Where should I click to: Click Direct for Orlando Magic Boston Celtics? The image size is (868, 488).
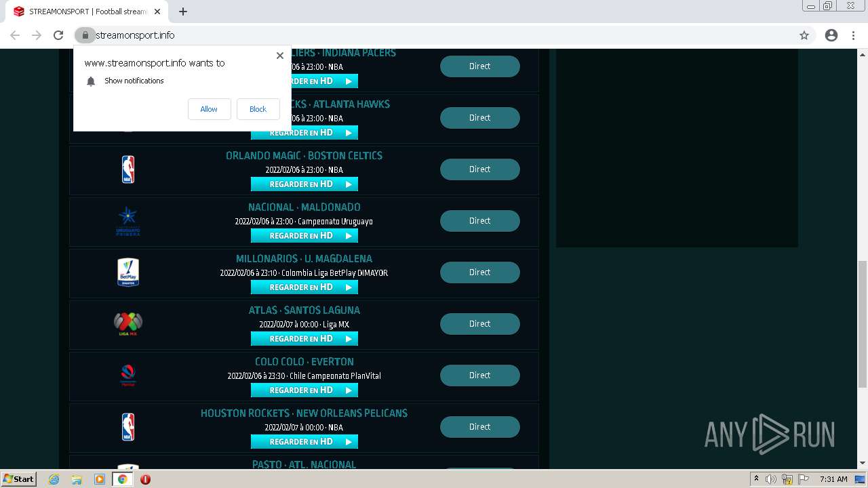(x=479, y=169)
